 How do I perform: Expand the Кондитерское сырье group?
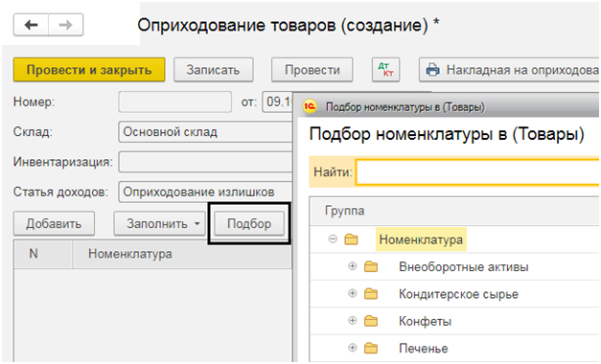tap(352, 293)
